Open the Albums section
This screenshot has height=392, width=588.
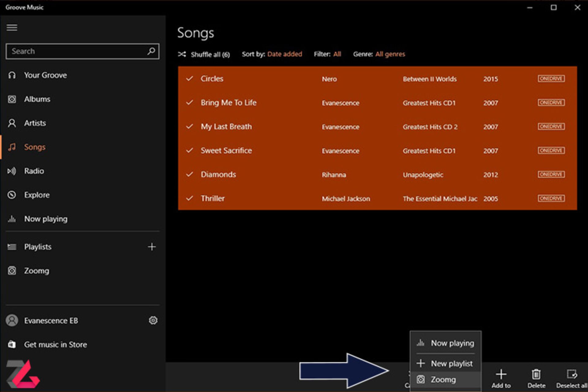(37, 99)
